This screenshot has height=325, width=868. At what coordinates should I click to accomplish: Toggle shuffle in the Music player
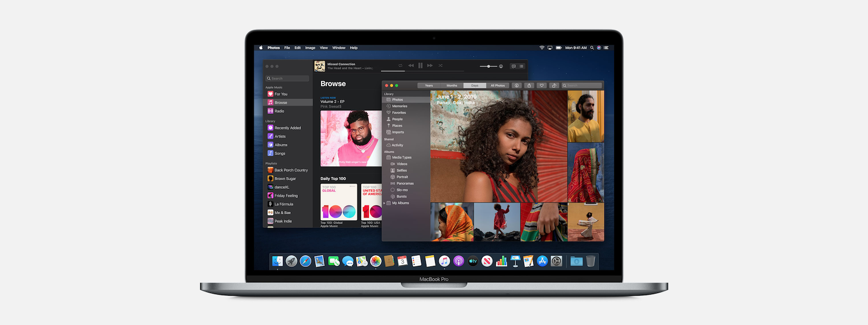click(441, 66)
